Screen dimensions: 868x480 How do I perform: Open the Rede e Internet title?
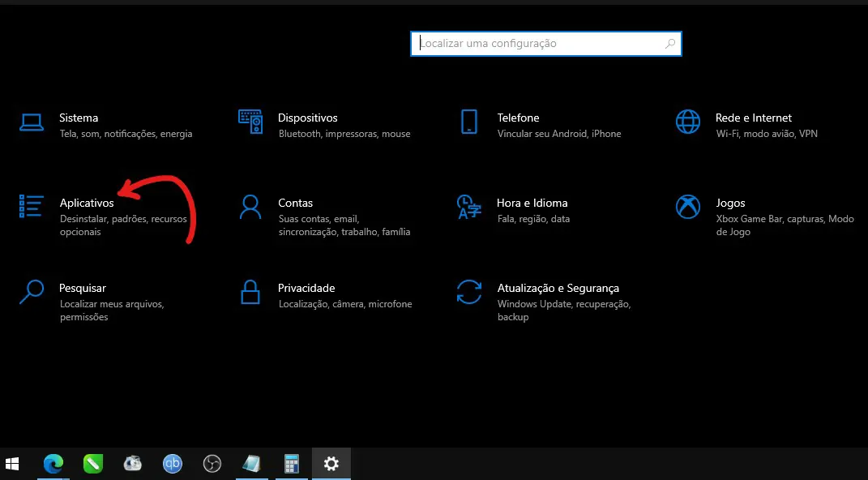pos(754,118)
